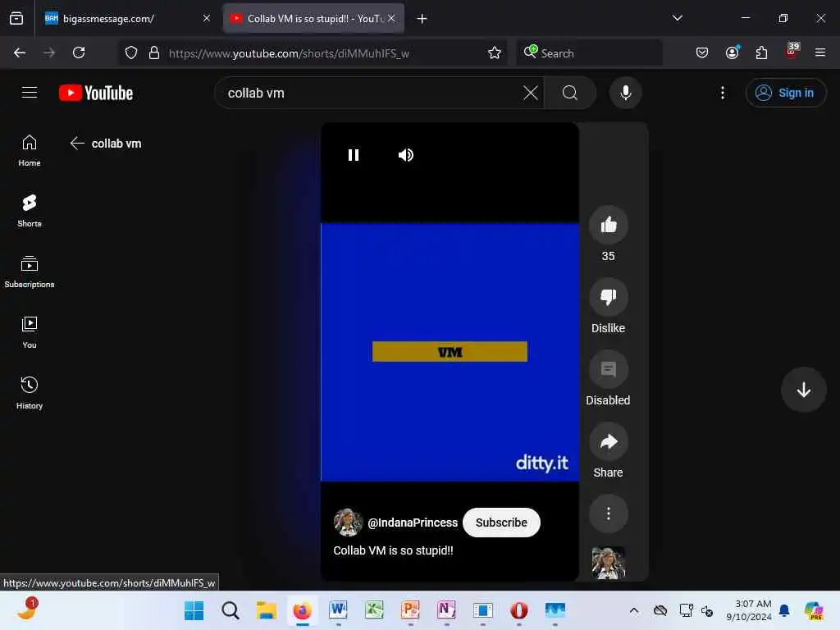The image size is (840, 630).
Task: Open You in YouTube sidebar
Action: point(30,333)
